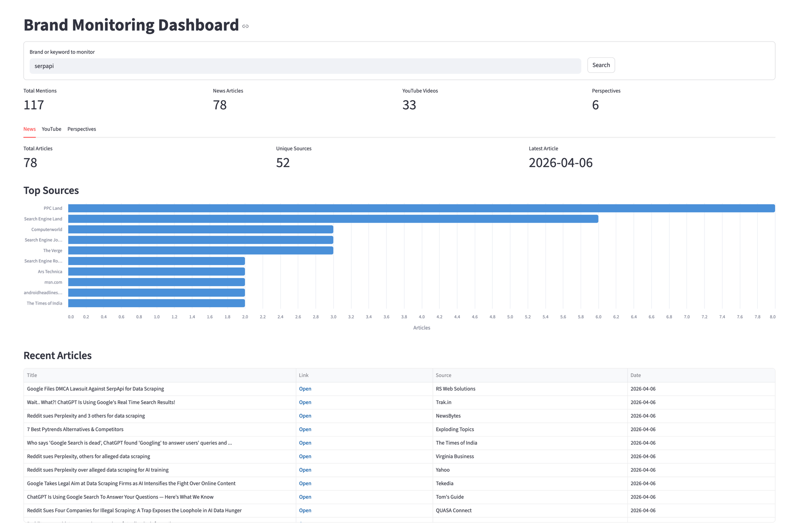Click The Verge bar in chart
Viewport: 801px width, 532px height.
click(x=201, y=251)
